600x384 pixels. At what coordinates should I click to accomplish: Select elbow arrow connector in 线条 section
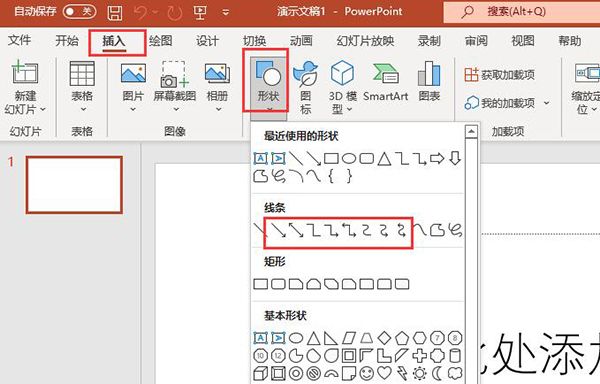pos(331,230)
